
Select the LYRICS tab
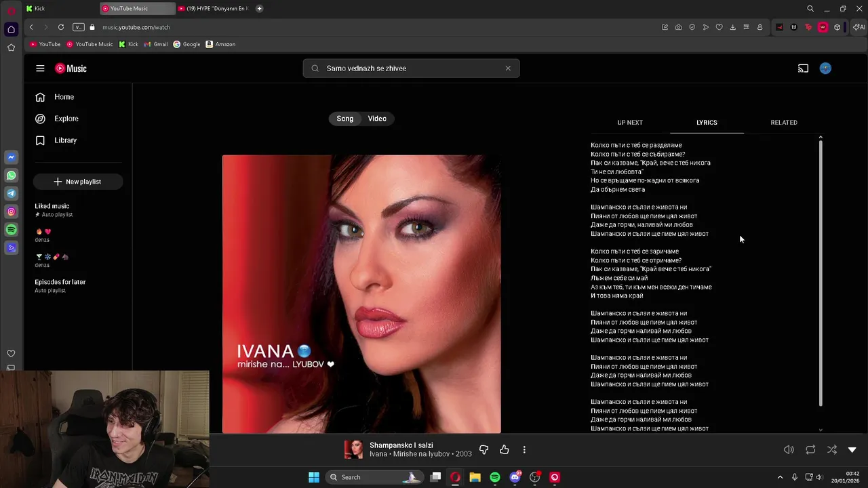click(707, 123)
